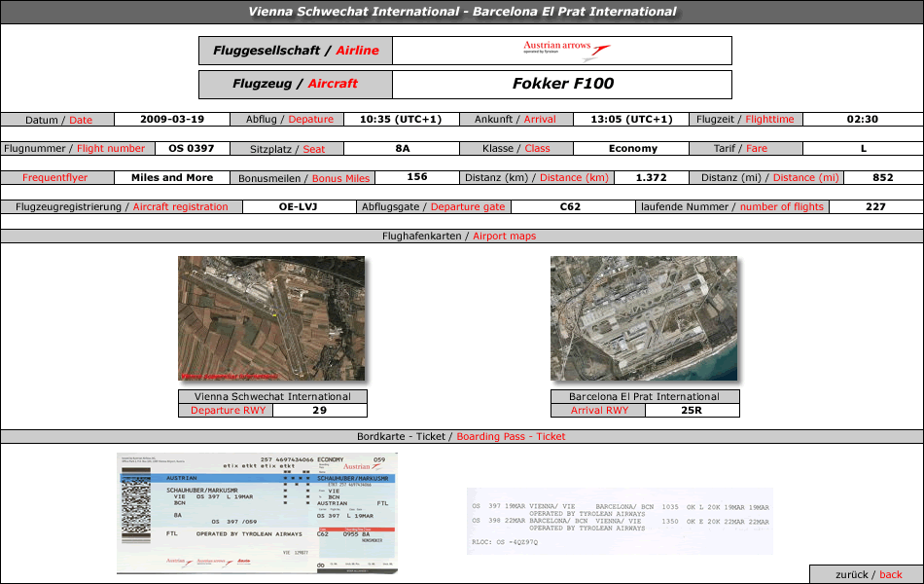Click the Barcelona El Prat International caption

point(645,396)
